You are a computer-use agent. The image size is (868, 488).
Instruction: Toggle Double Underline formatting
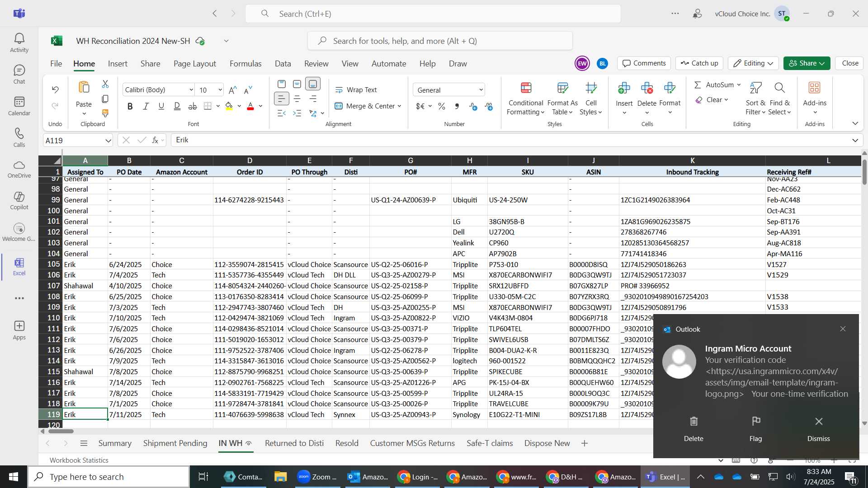coord(177,106)
